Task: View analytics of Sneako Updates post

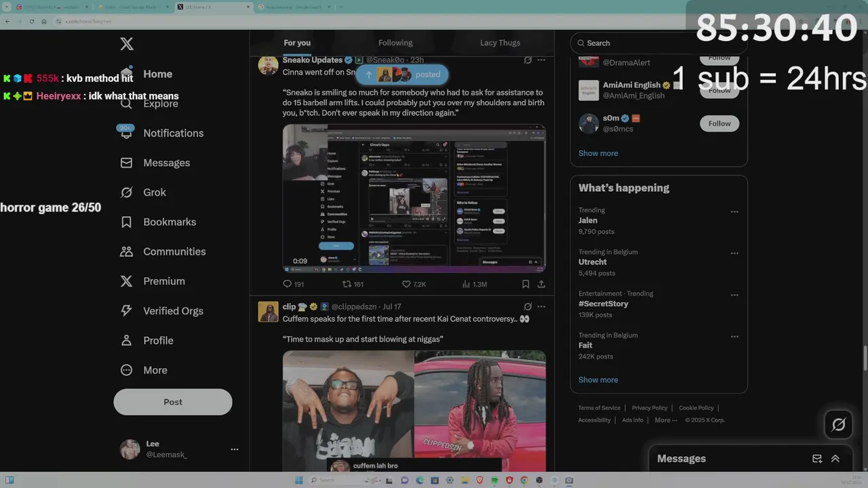Action: click(x=475, y=284)
